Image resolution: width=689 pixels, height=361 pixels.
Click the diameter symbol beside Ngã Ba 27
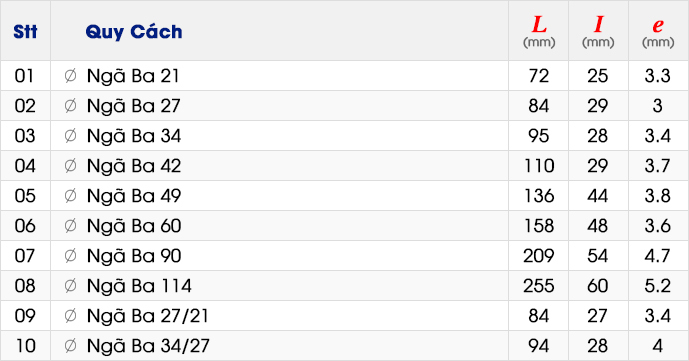click(70, 106)
